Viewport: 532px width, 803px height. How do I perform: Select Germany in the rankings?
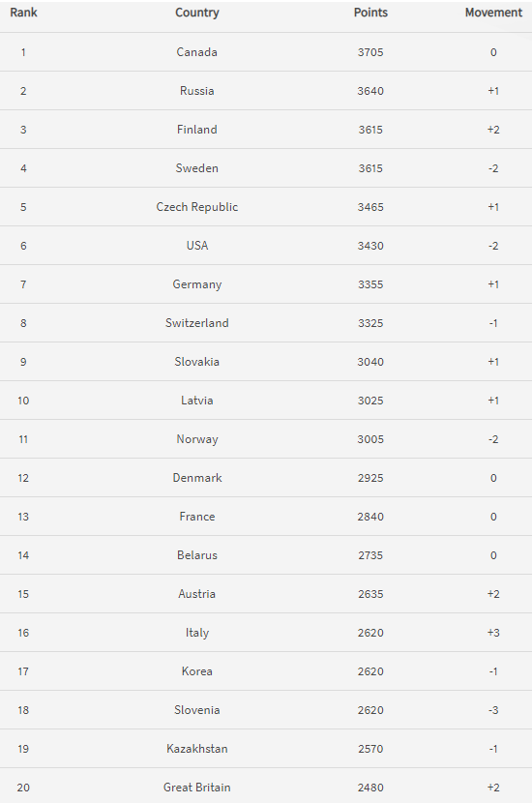coord(197,284)
